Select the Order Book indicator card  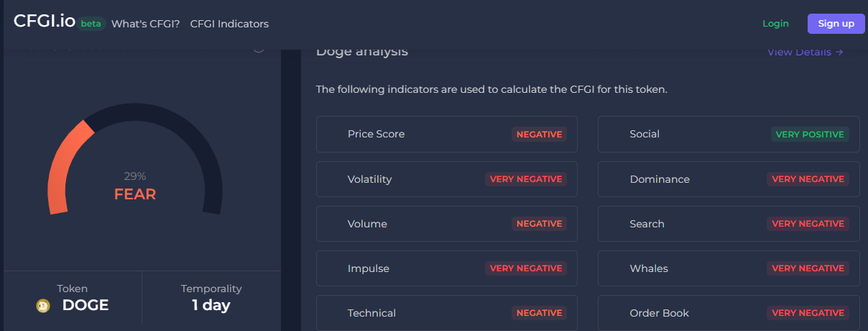pos(728,313)
